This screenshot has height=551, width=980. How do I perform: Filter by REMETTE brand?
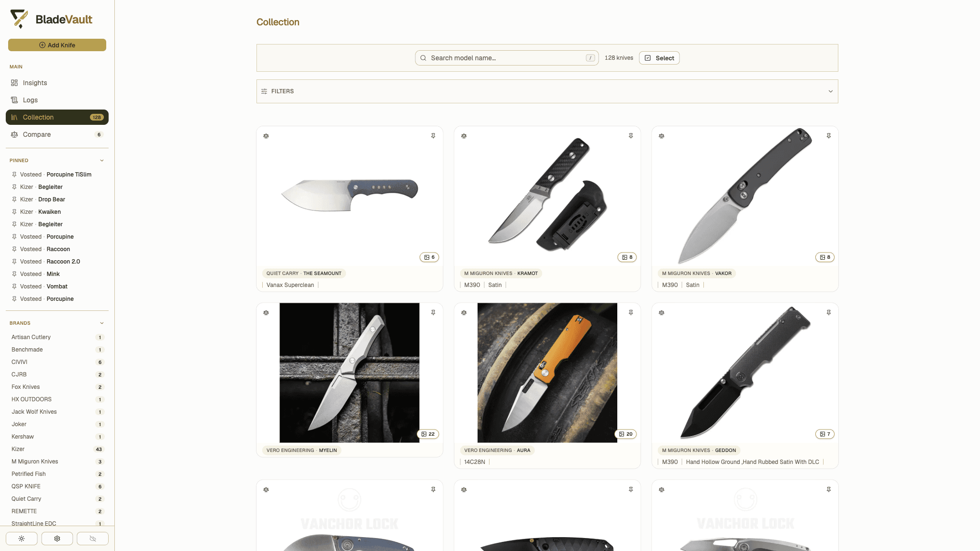57,511
